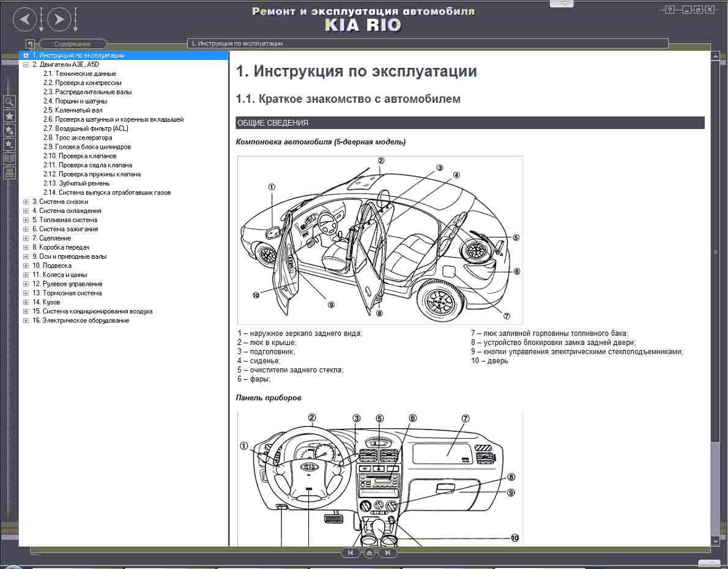Viewport: 728px width, 569px height.
Task: Click the remove bookmark star-minus icon
Action: (x=9, y=144)
